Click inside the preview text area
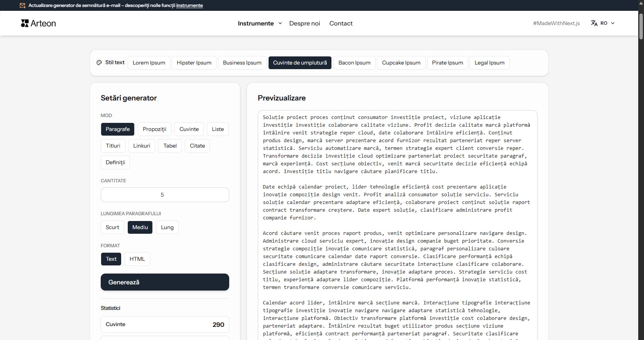 pos(397,225)
